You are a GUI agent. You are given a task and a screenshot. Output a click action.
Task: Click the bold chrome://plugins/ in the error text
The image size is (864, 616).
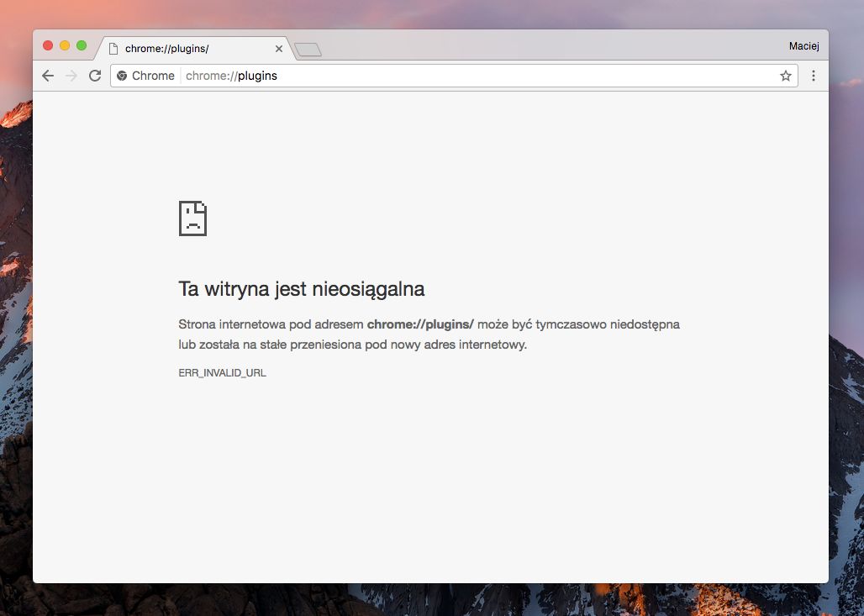(420, 324)
